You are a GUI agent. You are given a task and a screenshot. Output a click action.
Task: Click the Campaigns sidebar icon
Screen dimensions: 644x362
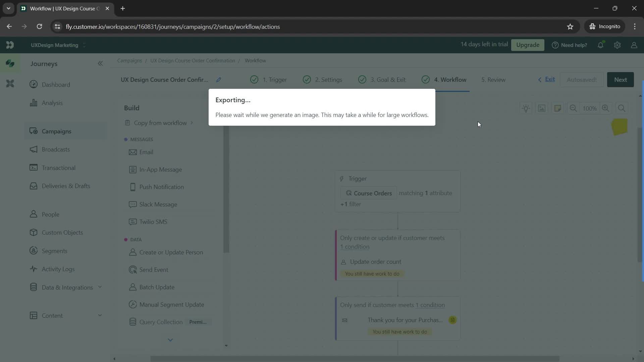(x=34, y=131)
